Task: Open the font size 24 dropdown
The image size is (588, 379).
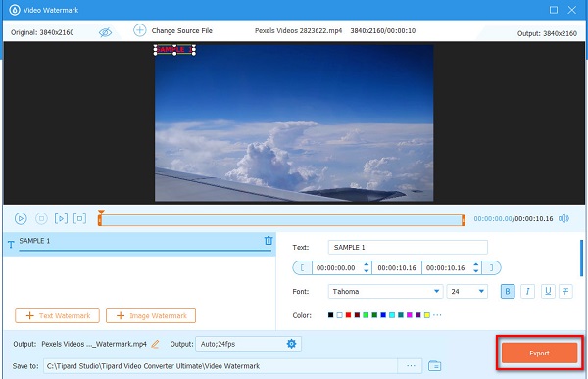Action: click(466, 291)
